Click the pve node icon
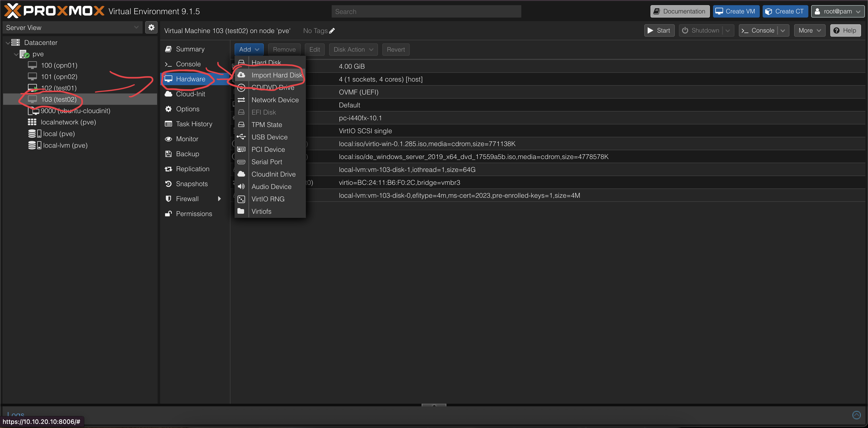 tap(24, 54)
